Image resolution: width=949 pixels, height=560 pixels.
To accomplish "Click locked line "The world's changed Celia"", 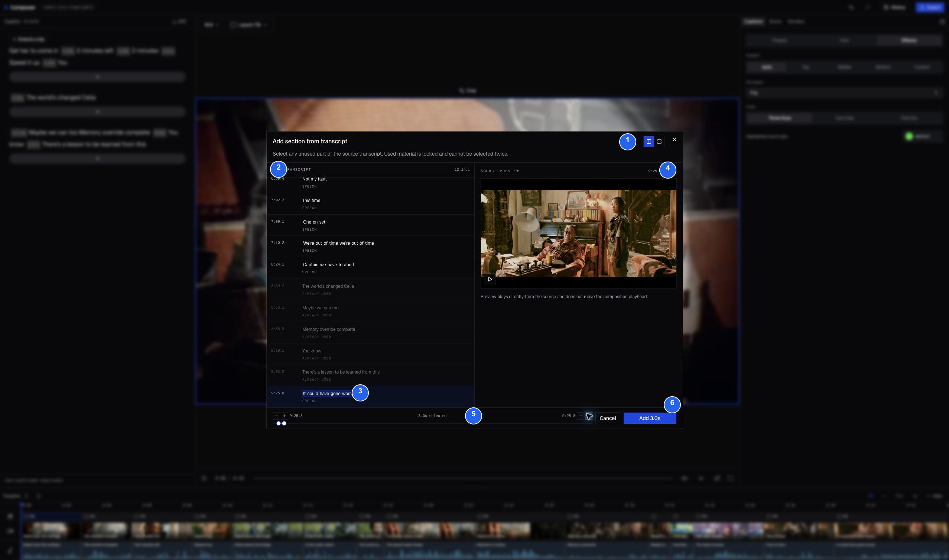I will (370, 289).
